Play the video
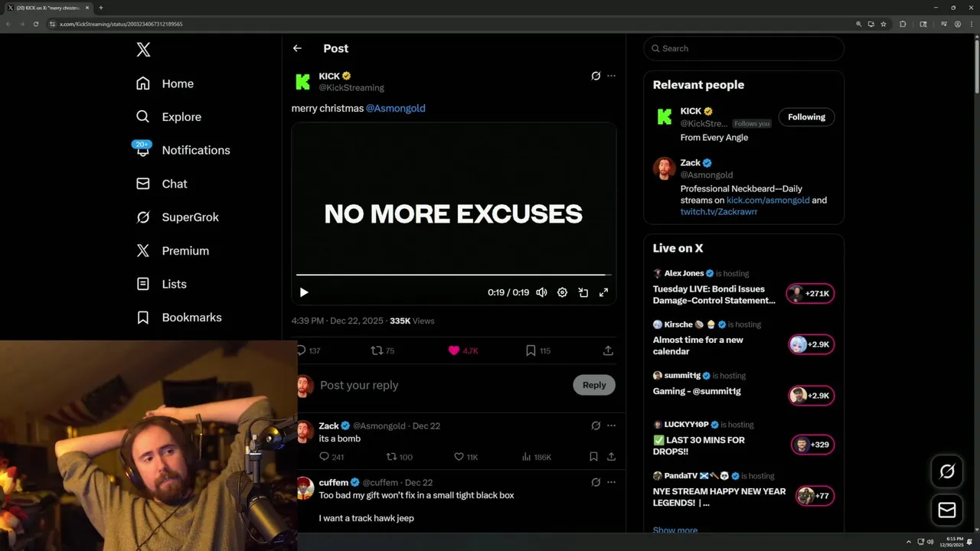The height and width of the screenshot is (551, 980). [304, 292]
